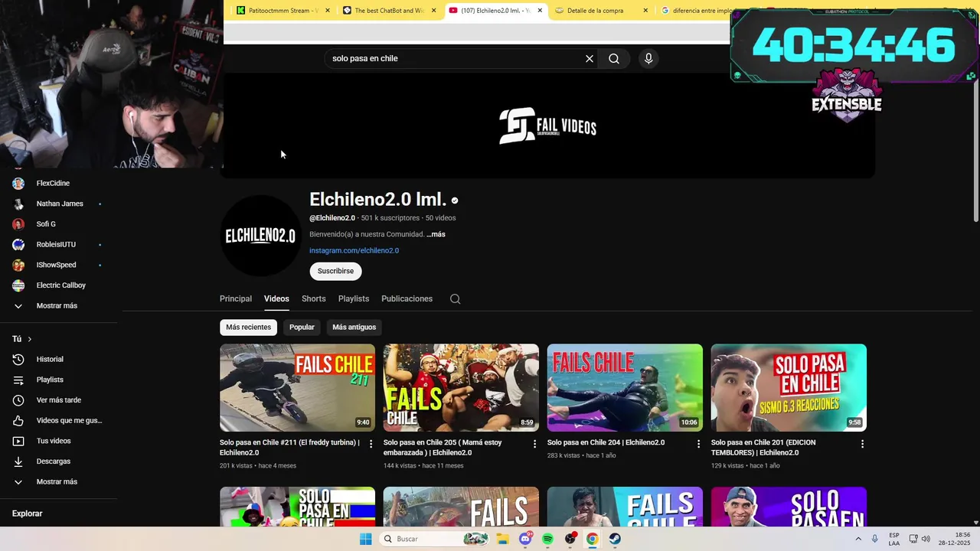Clear the YouTube search box text
The width and height of the screenshot is (980, 551).
click(590, 59)
